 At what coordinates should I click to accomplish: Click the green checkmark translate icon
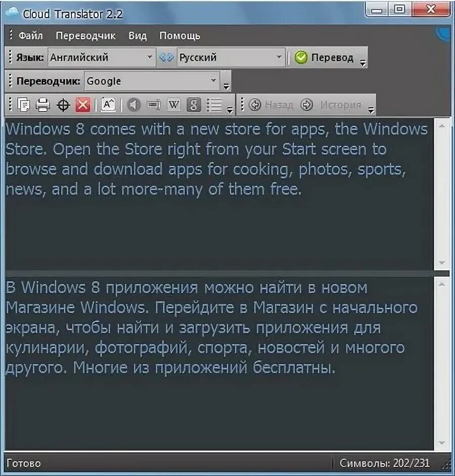click(301, 58)
